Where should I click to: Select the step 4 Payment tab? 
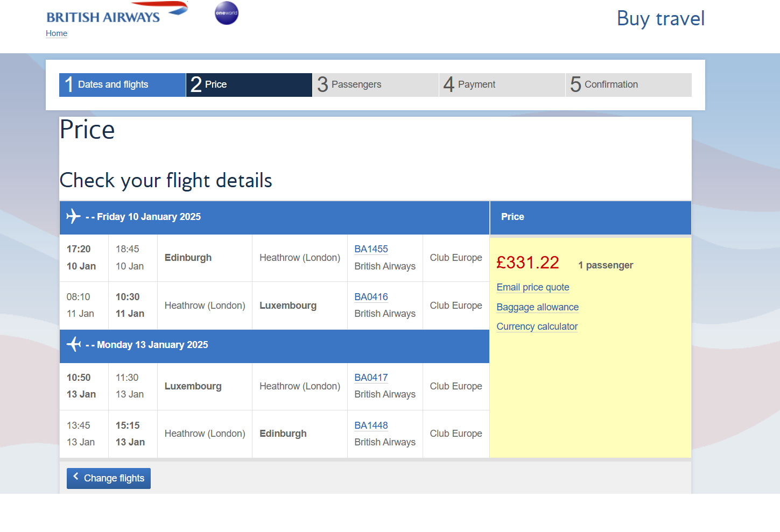(502, 85)
